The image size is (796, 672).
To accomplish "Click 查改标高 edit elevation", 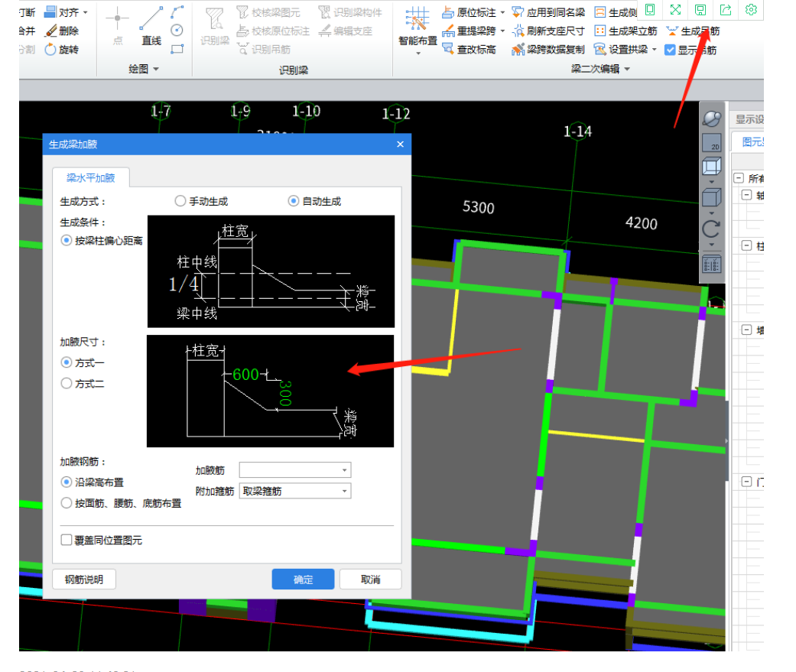I will click(x=469, y=49).
